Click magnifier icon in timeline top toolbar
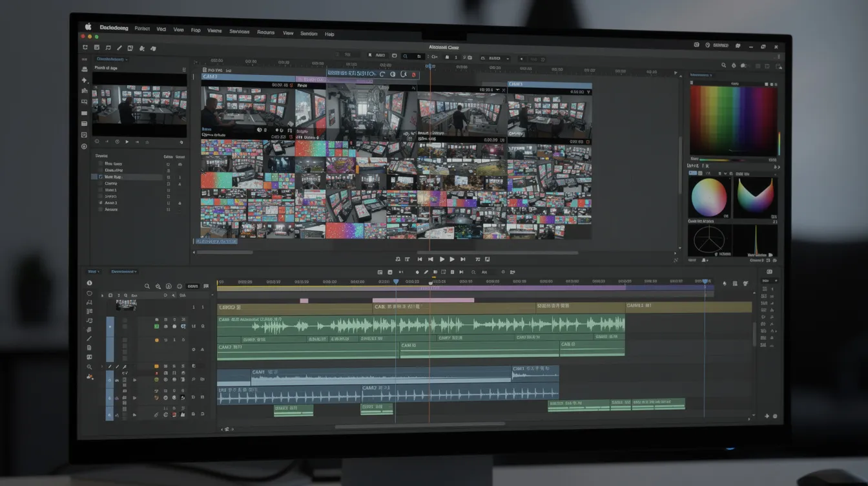The height and width of the screenshot is (486, 868). click(473, 272)
